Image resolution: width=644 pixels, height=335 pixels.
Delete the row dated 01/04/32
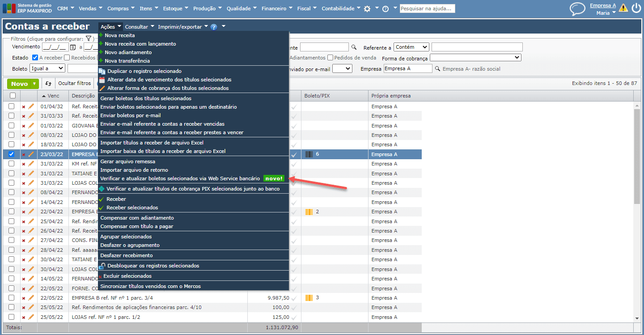pyautogui.click(x=24, y=106)
